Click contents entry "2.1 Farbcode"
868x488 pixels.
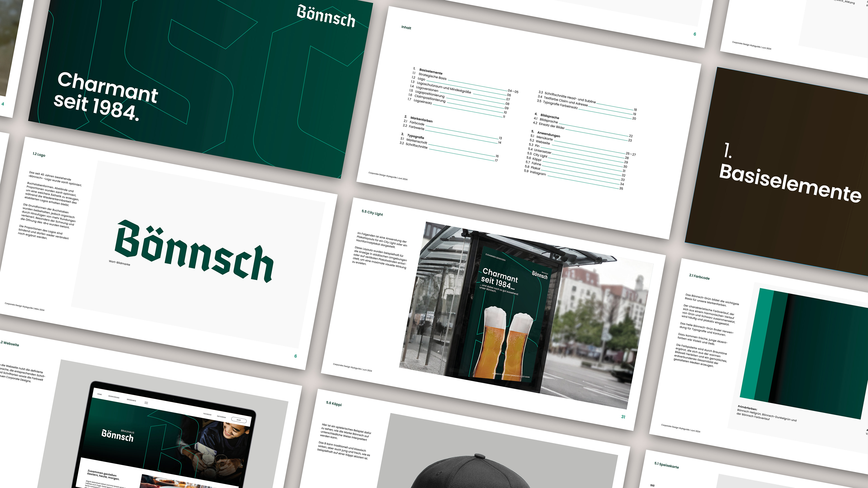tap(414, 123)
